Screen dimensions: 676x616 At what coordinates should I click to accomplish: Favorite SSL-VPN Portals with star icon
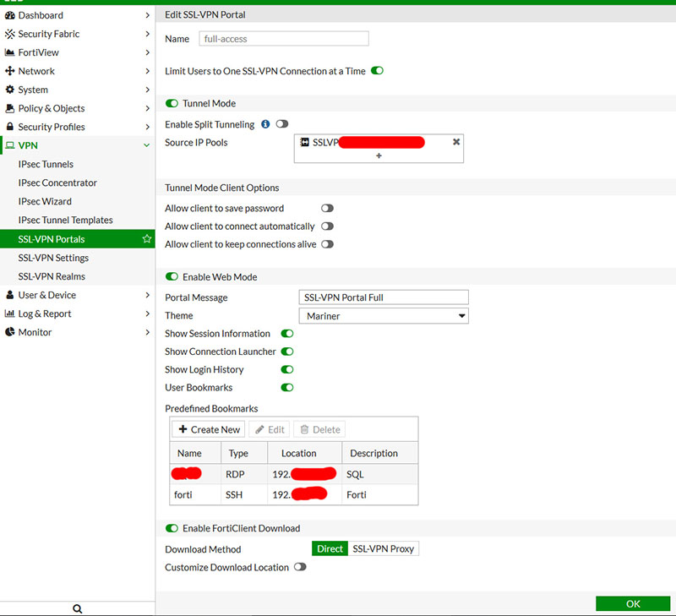coord(147,239)
